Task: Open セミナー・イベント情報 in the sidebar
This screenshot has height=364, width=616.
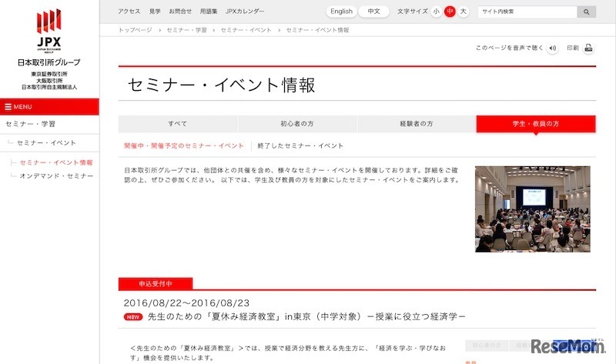Action: click(56, 162)
